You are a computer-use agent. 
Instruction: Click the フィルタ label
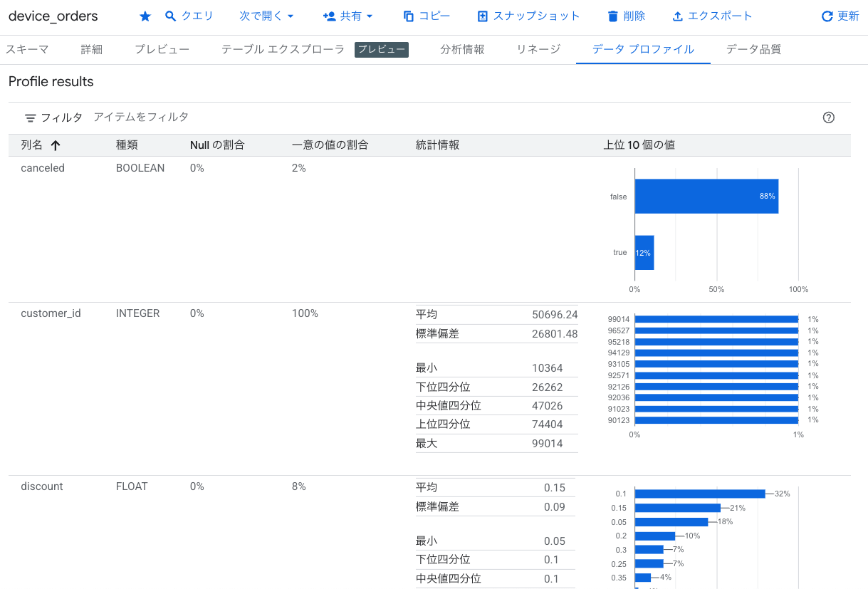[61, 118]
